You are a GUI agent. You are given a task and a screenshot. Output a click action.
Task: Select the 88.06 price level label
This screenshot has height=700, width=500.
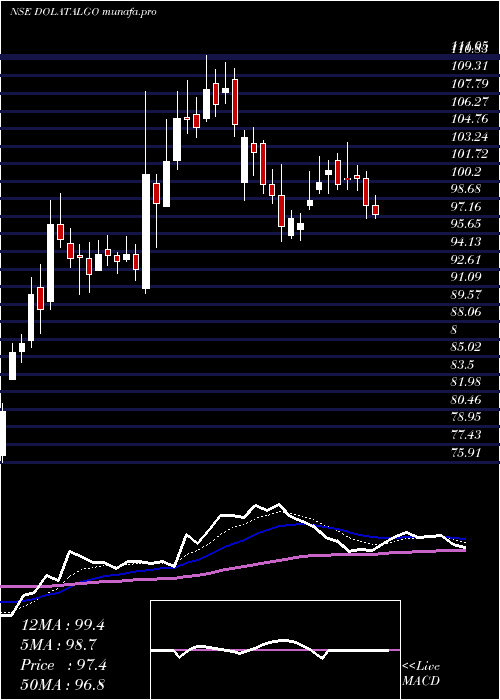pyautogui.click(x=466, y=312)
